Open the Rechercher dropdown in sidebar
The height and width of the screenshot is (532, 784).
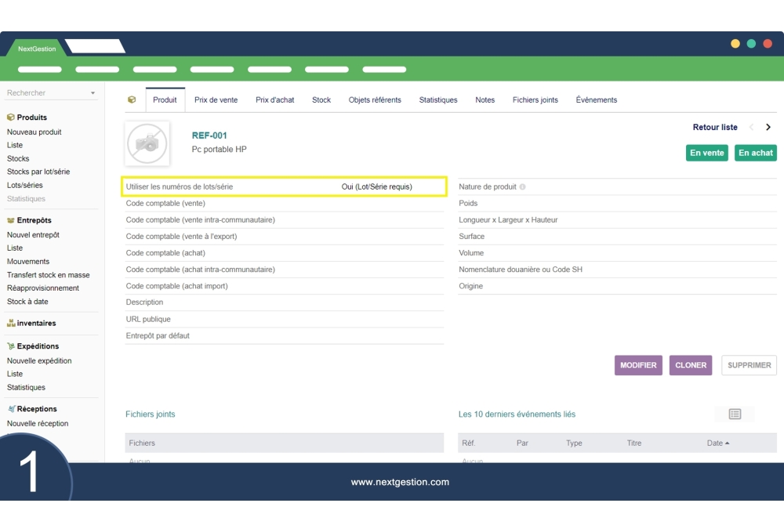click(x=93, y=93)
